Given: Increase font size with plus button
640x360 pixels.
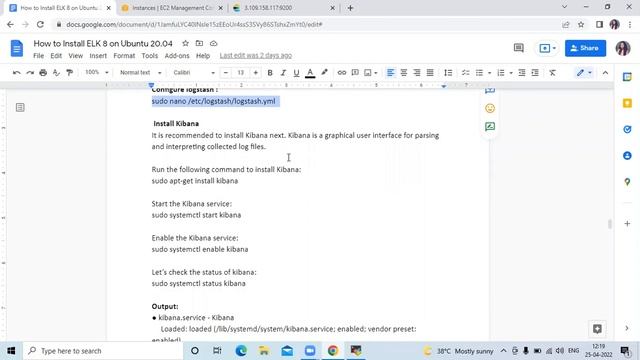Looking at the screenshot, I should coord(256,73).
